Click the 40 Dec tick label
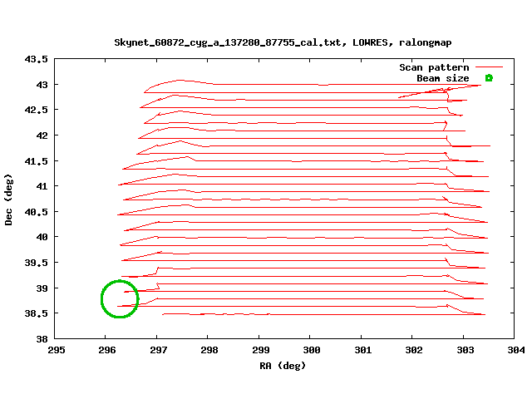This screenshot has width=532, height=399. click(x=42, y=237)
